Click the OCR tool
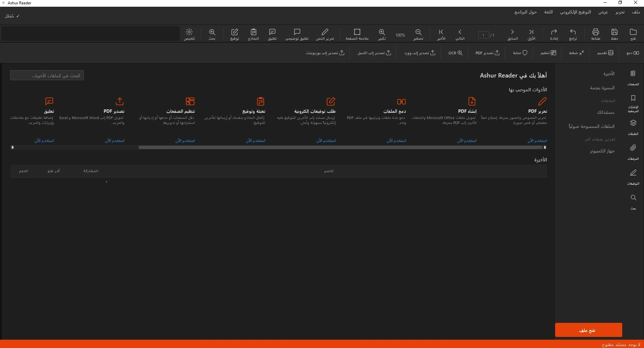Viewport: 644px width, 348px height. pyautogui.click(x=455, y=53)
